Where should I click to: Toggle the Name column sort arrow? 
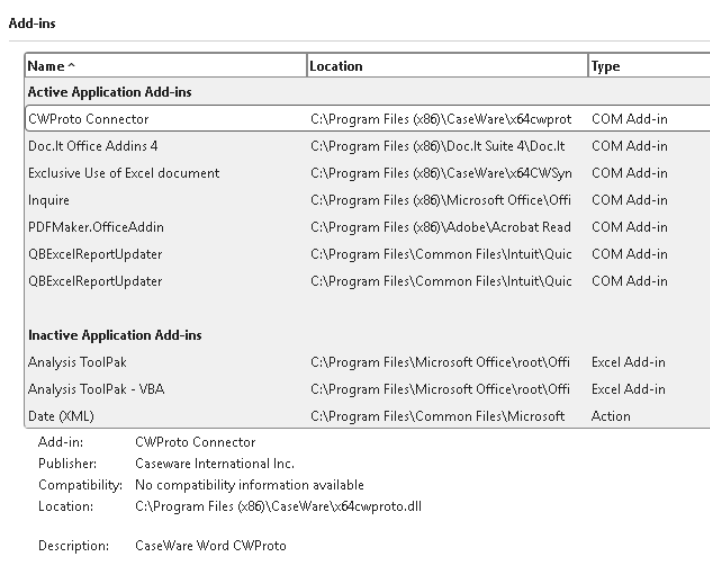tap(71, 66)
